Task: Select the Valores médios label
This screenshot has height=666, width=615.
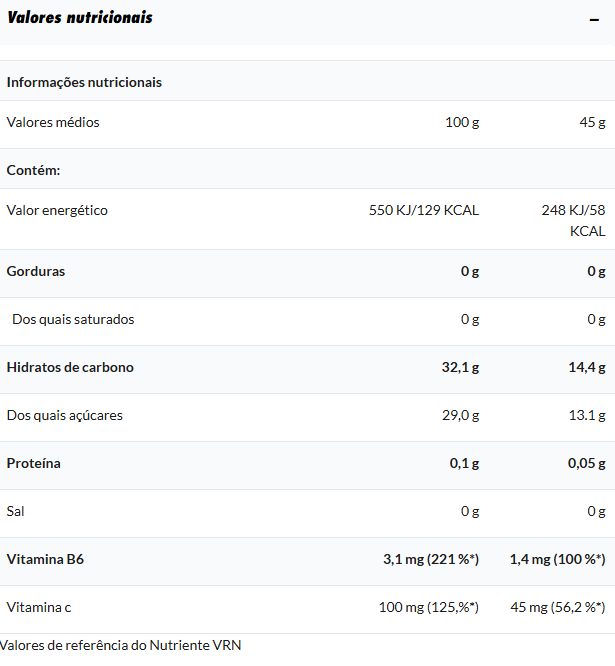Action: click(x=53, y=122)
